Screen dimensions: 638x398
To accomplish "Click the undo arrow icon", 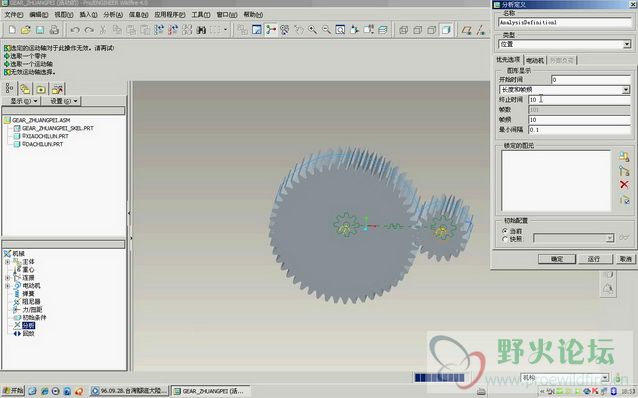I will click(x=75, y=30).
